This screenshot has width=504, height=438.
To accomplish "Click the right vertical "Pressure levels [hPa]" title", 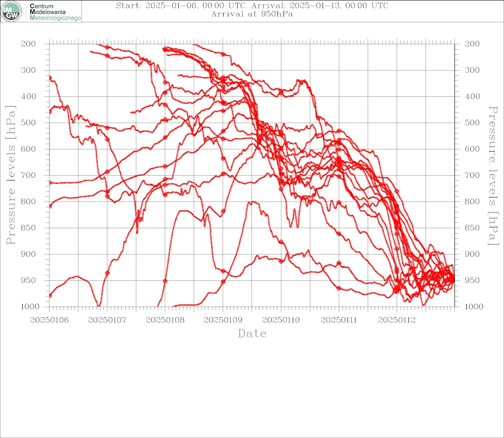I will (x=493, y=176).
